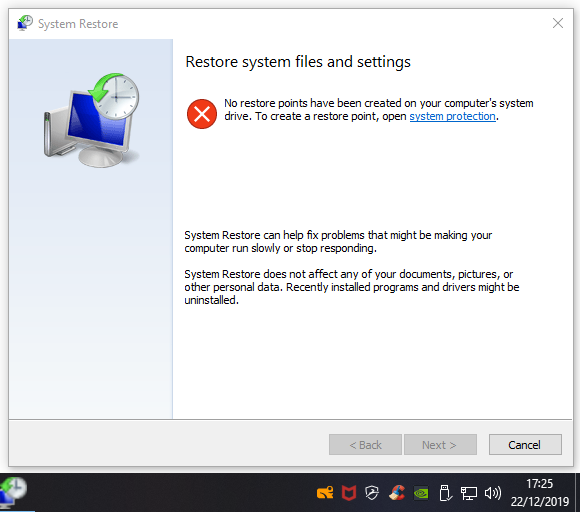Screen dimensions: 580x512
Task: Click the System Restore window title text
Action: point(78,24)
